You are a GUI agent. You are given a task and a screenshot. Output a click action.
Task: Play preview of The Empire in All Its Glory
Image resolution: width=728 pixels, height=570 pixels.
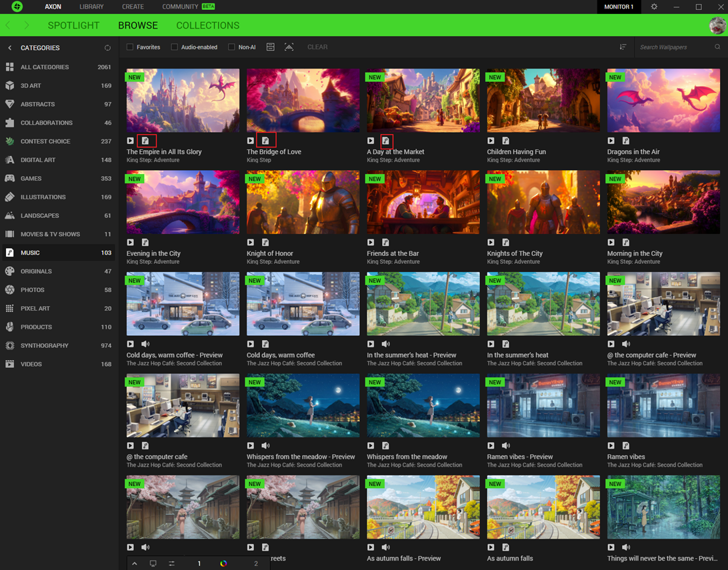(131, 141)
